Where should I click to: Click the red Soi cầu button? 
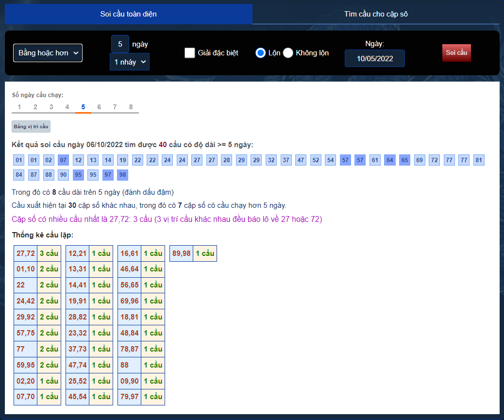tap(456, 53)
